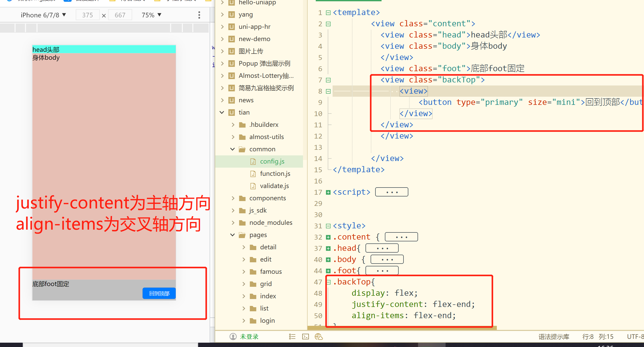Screen dimensions: 644x347
Task: Click the collapsed ellipsis box after .head rule
Action: coord(382,248)
